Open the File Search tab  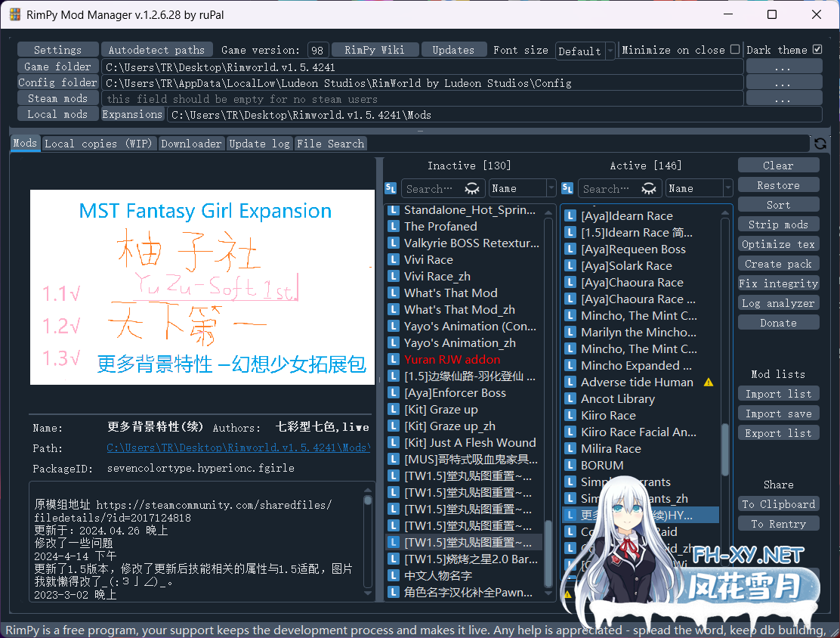(x=330, y=144)
